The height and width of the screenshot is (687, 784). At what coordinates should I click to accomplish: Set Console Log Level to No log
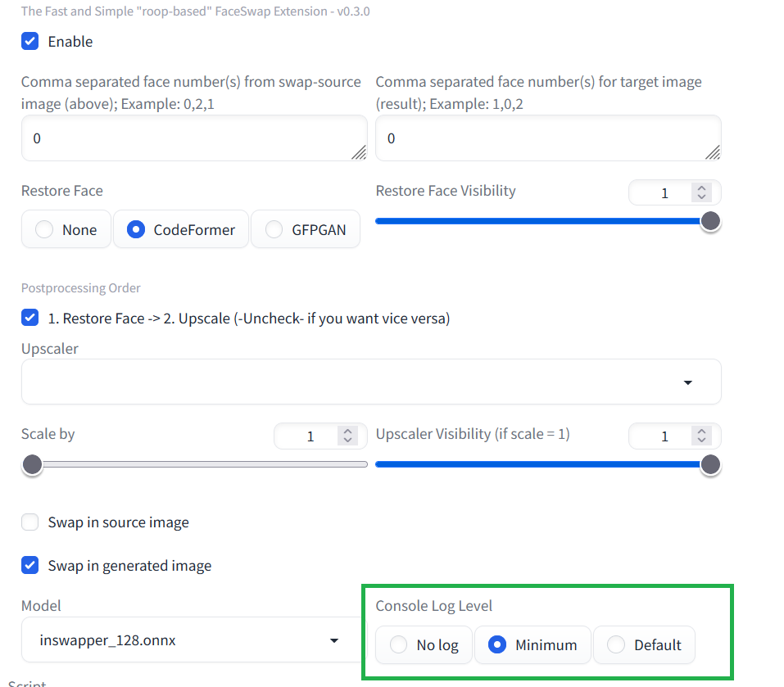tap(398, 645)
